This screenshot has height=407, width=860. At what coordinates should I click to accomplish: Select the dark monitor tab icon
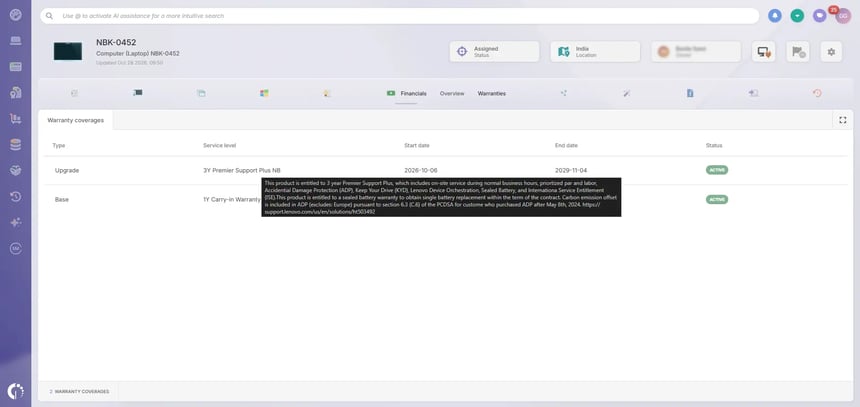(x=138, y=93)
